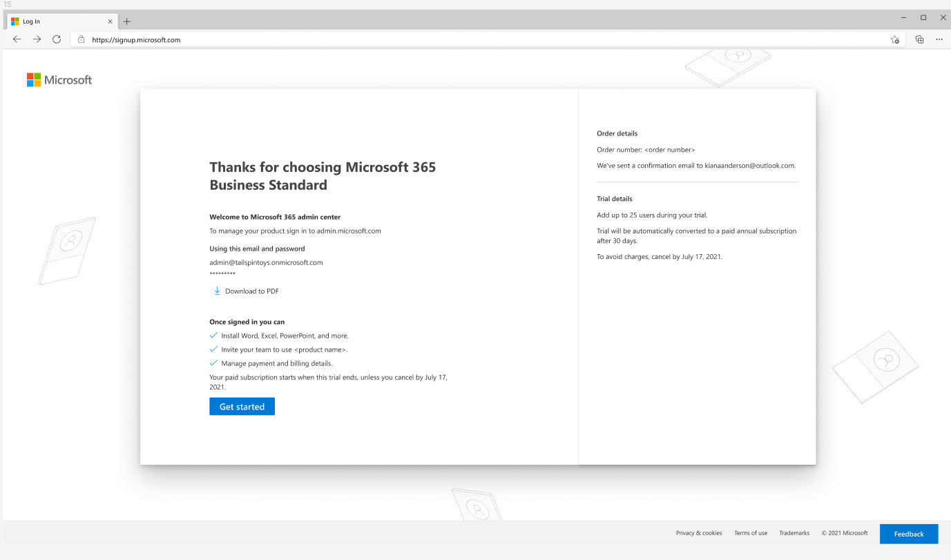
Task: Maximize the browser window
Action: point(923,17)
